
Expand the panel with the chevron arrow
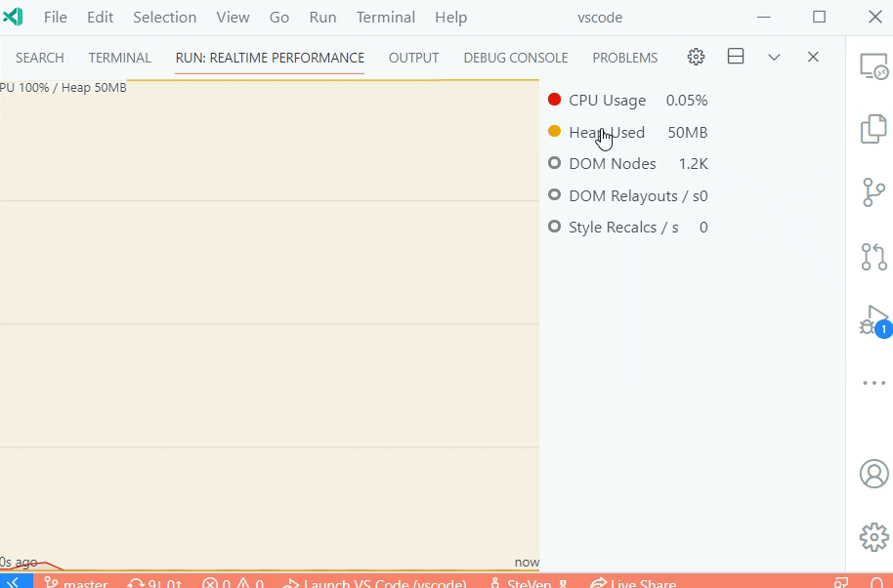pos(774,57)
